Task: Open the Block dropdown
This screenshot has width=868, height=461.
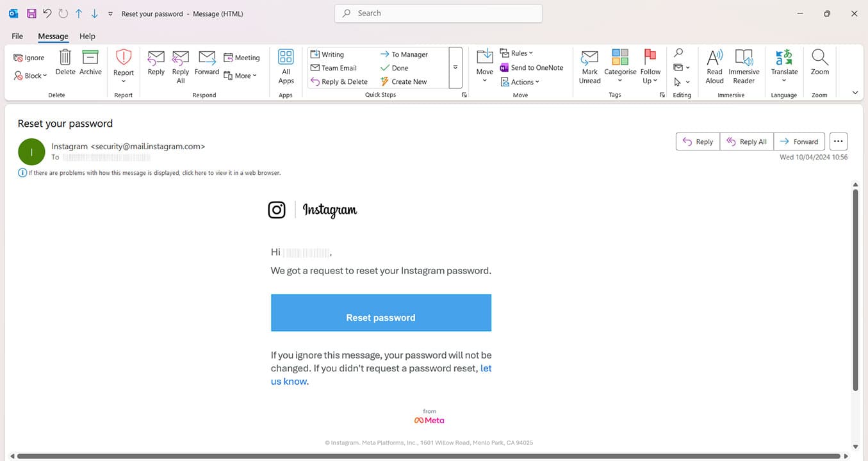Action: (30, 76)
